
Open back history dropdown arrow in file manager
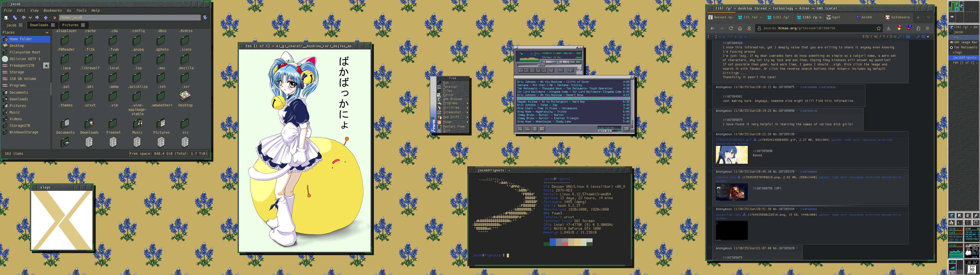point(30,18)
